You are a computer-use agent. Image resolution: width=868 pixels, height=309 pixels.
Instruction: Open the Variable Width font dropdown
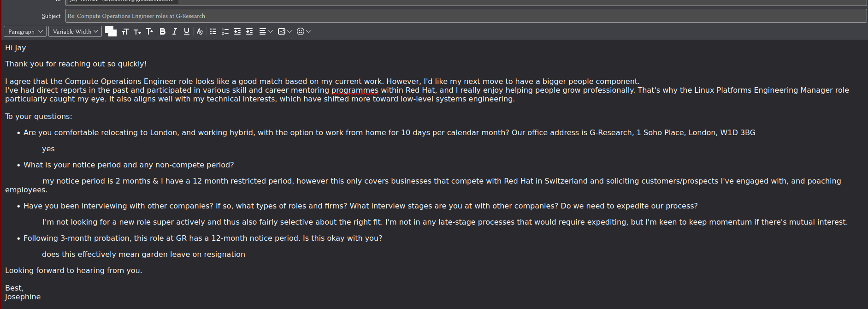75,31
